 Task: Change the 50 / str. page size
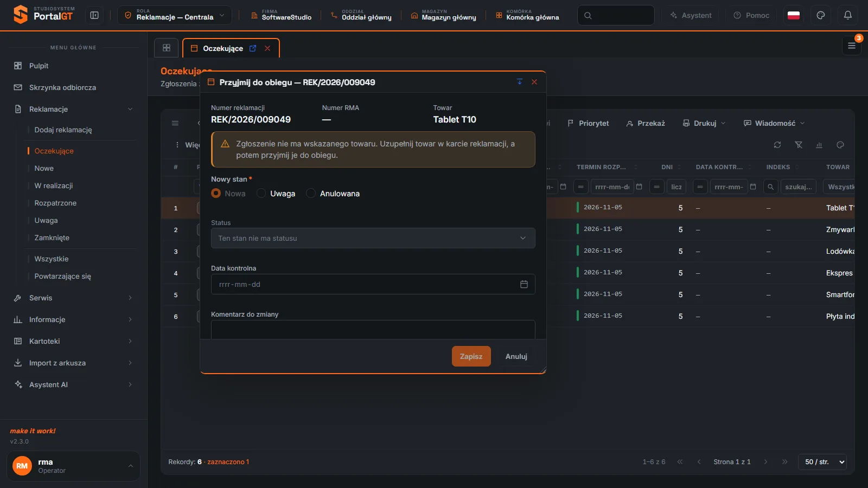[x=822, y=462]
